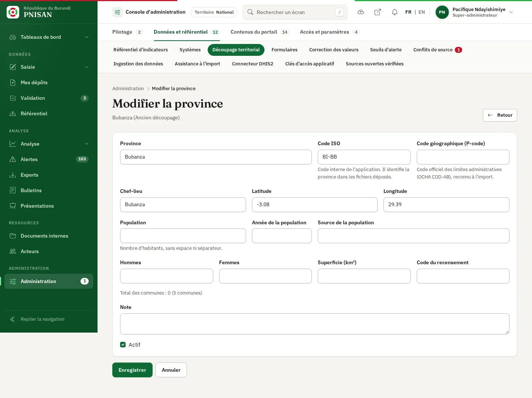
Task: Click the Exports download icon
Action: coord(13,175)
